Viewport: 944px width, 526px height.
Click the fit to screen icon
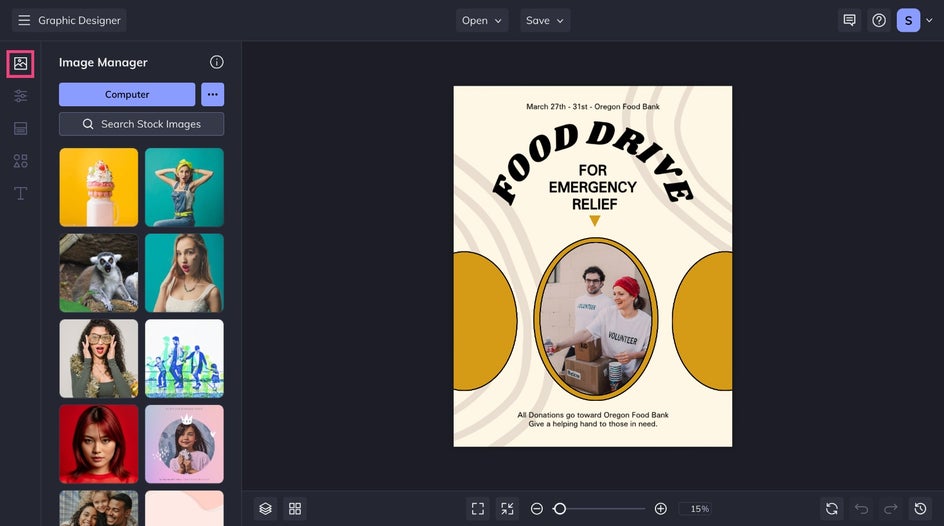(x=478, y=509)
